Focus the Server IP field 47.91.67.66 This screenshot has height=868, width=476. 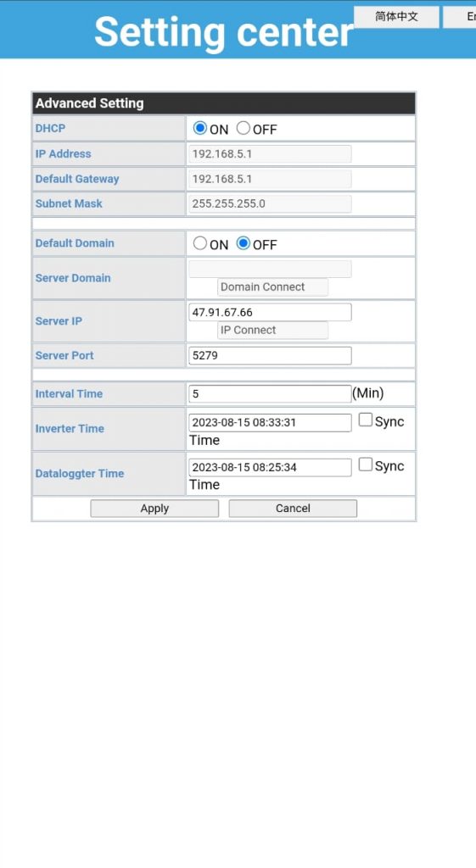[x=270, y=312]
